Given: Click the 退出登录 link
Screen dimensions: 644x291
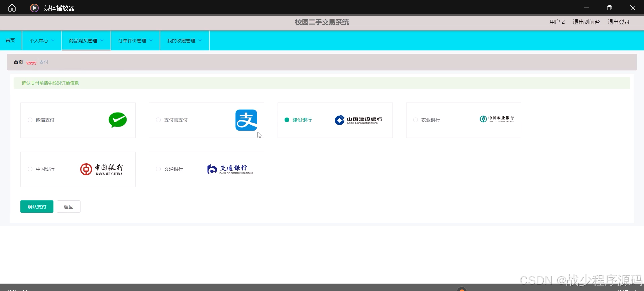Looking at the screenshot, I should coord(618,22).
